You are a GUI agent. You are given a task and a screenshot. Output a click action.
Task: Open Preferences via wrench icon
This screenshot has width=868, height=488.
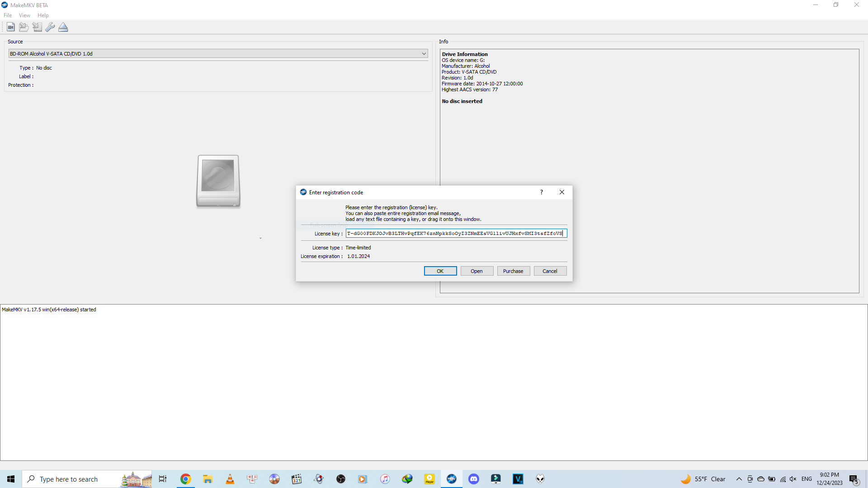click(50, 27)
